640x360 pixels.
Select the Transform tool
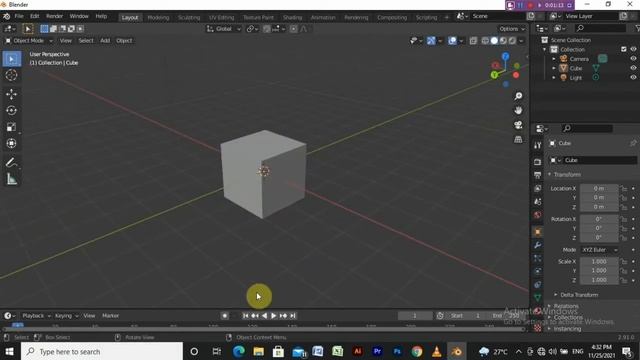click(x=11, y=143)
